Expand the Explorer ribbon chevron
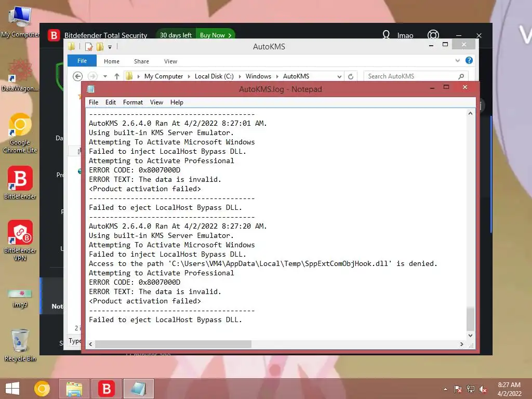This screenshot has width=532, height=399. click(457, 60)
